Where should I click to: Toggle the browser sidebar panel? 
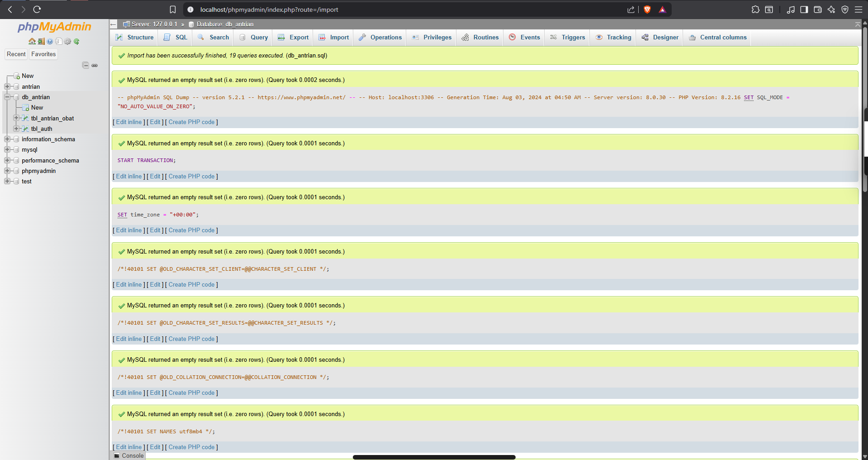[x=804, y=10]
